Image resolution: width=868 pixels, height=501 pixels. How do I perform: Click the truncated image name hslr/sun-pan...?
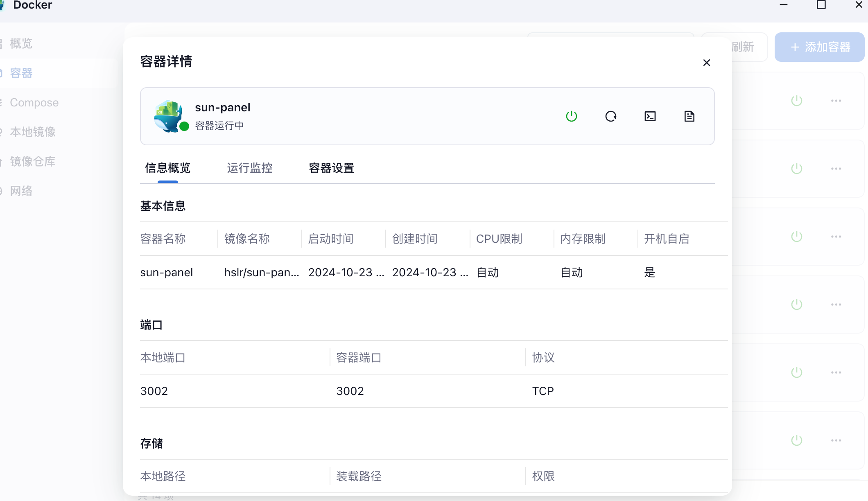click(261, 272)
